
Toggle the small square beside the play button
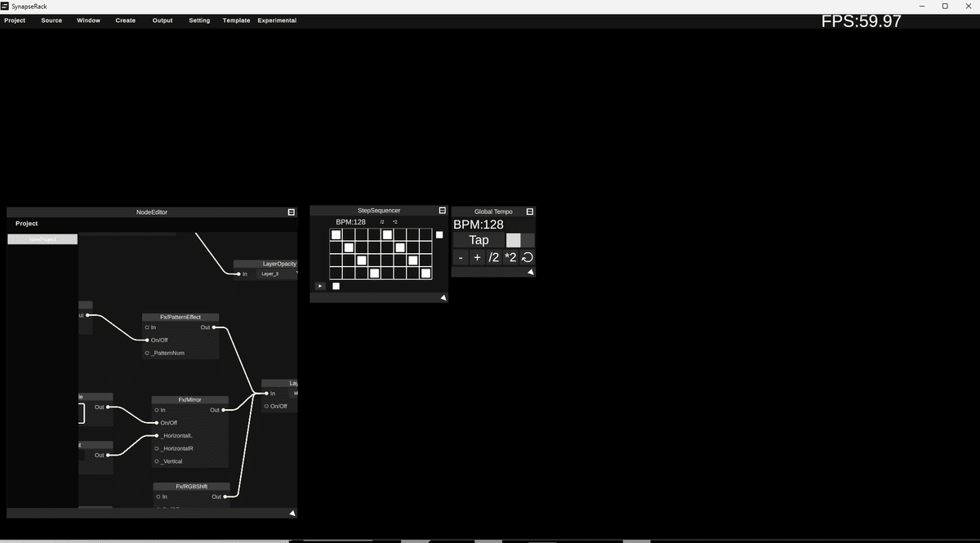click(x=336, y=286)
